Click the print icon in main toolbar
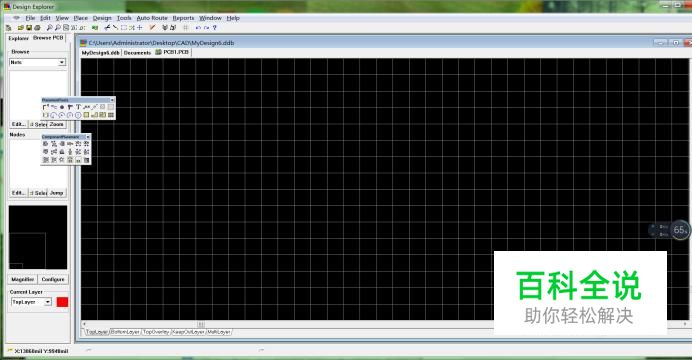The image size is (692, 360). (37, 28)
